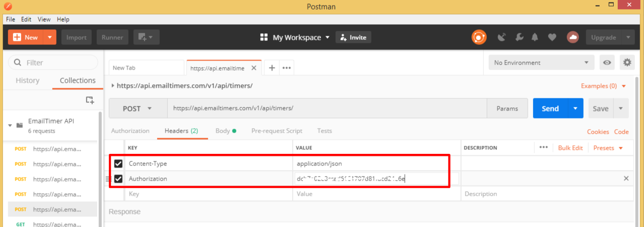Screen dimensions: 644x227
Task: Click the orange New button
Action: point(25,37)
